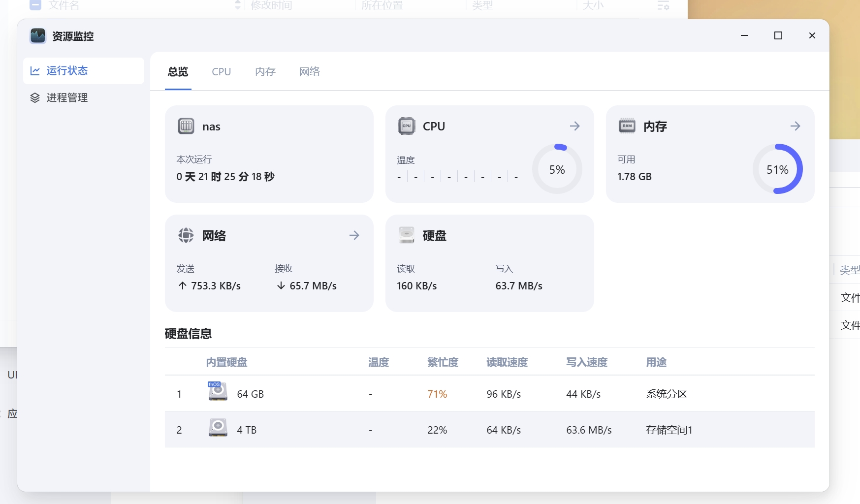Click the 内置硬盘 column header

coord(226,362)
